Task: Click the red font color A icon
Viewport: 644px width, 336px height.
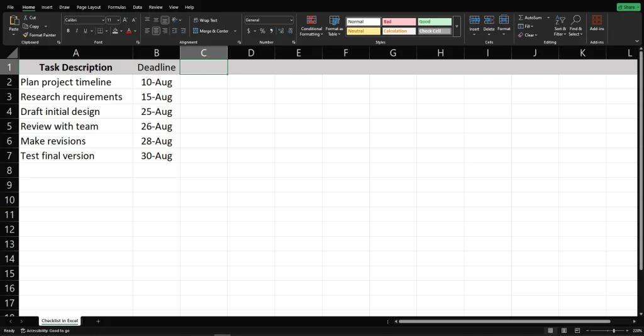Action: pos(129,31)
